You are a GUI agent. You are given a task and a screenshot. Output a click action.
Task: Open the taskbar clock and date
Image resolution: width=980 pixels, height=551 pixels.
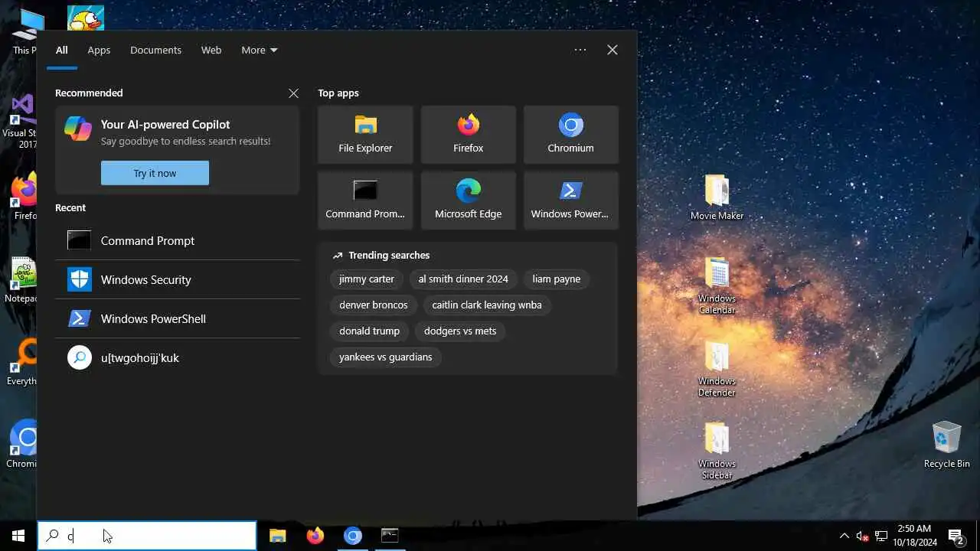913,536
